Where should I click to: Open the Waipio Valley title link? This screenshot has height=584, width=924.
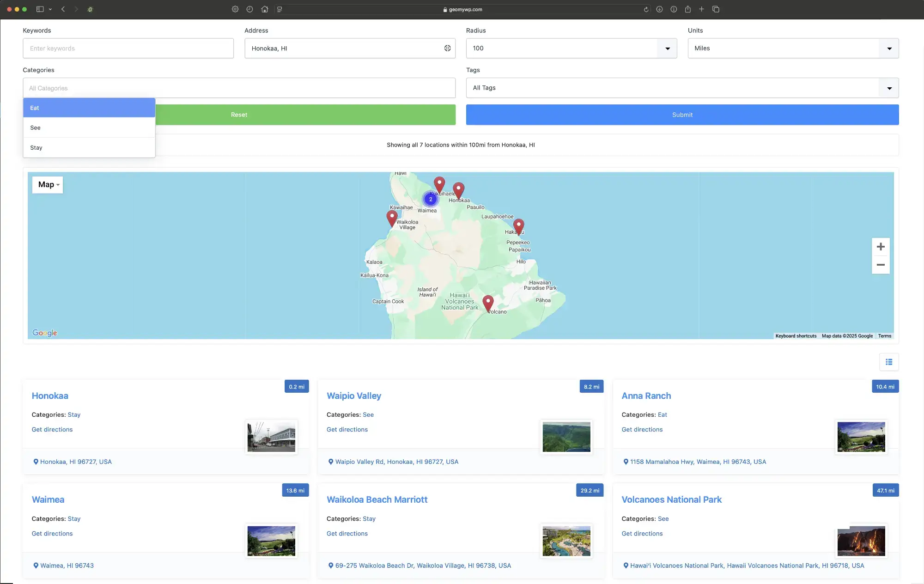[354, 396]
